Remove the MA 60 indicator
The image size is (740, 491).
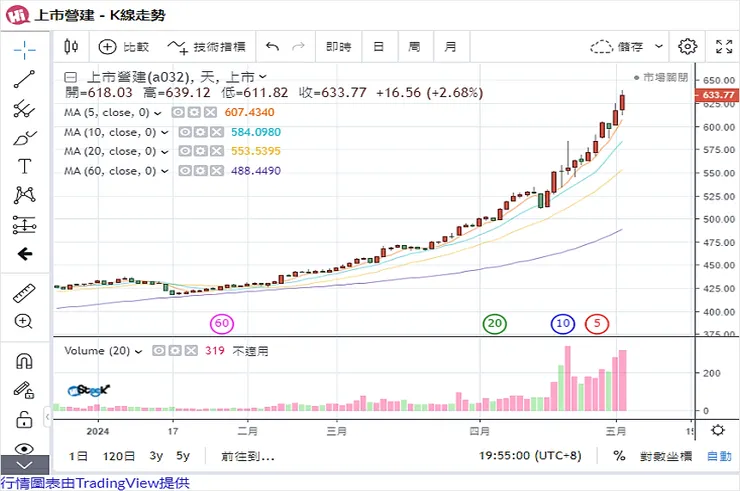coord(217,171)
